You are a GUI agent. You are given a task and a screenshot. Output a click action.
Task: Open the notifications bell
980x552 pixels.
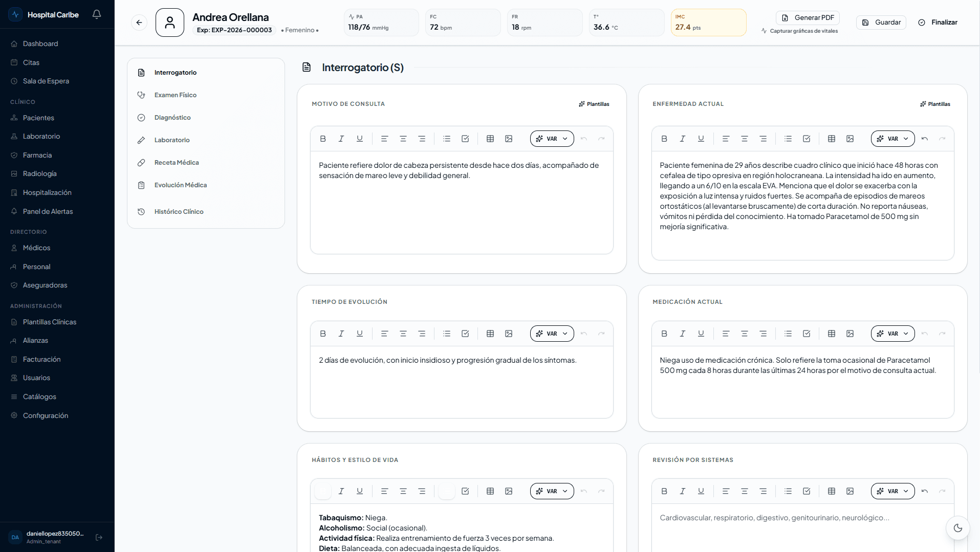tap(97, 14)
